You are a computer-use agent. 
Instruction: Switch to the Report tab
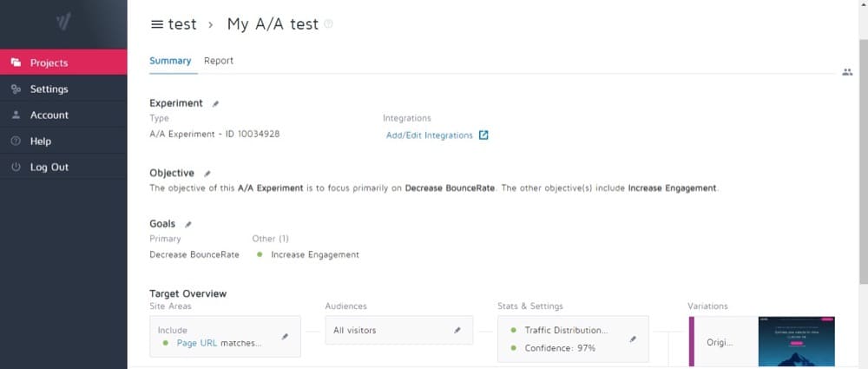click(219, 61)
